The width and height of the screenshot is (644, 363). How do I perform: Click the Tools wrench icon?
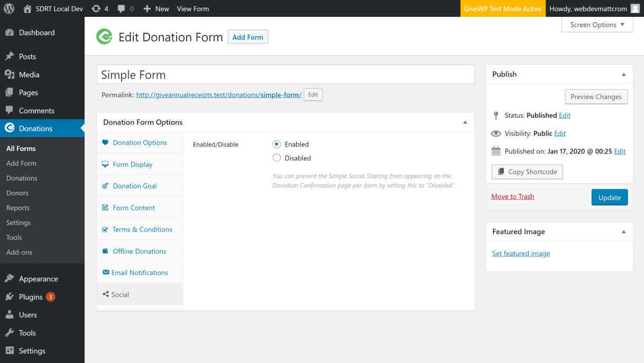tap(10, 332)
